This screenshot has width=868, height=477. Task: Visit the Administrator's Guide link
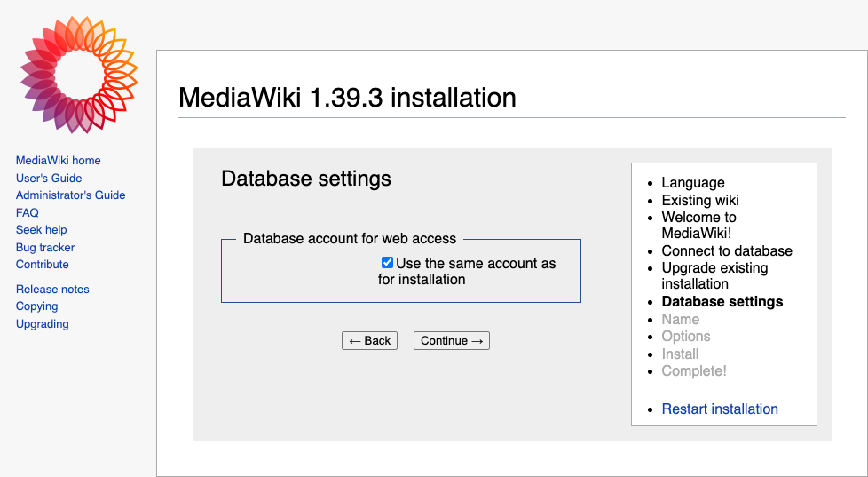[x=71, y=195]
